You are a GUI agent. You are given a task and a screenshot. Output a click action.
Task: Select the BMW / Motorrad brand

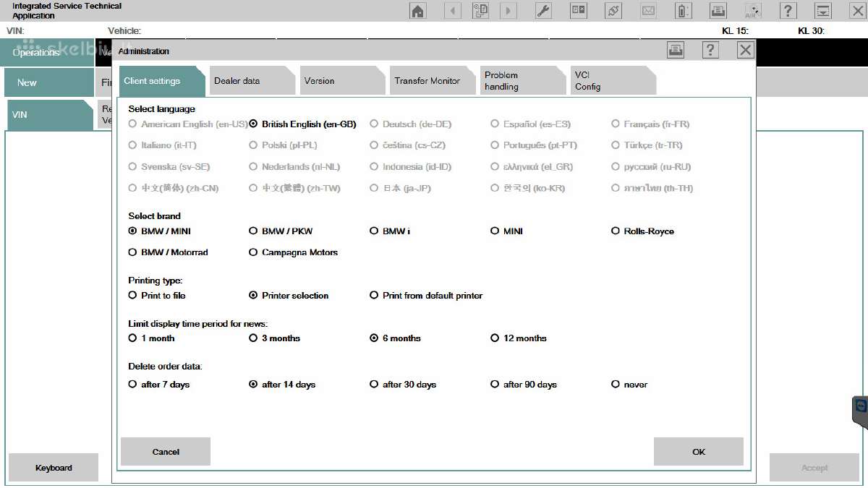[x=168, y=252]
